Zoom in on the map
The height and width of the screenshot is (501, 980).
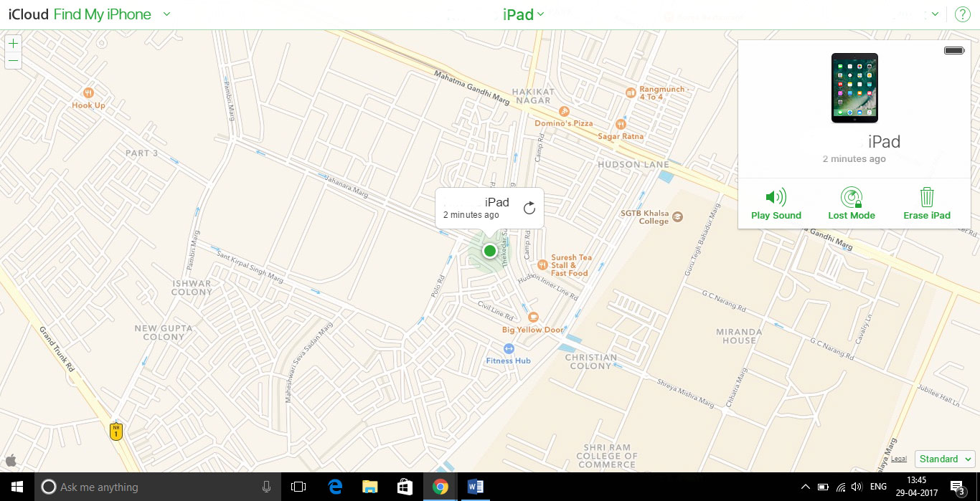pyautogui.click(x=13, y=43)
